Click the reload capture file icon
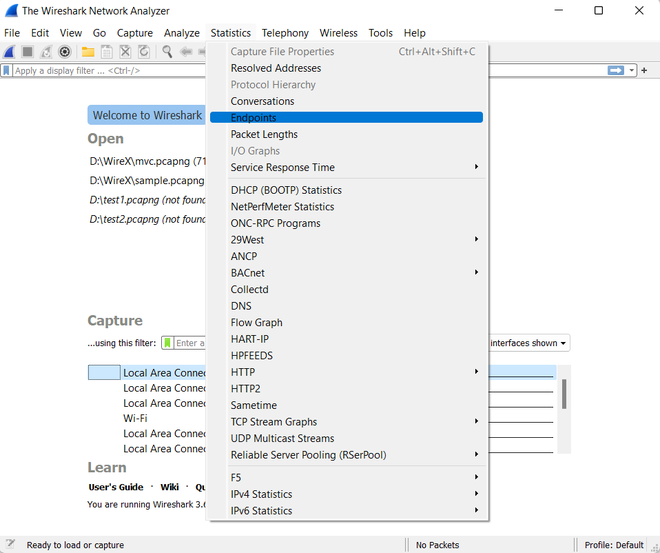Screen dimensions: 660x553 [x=144, y=52]
